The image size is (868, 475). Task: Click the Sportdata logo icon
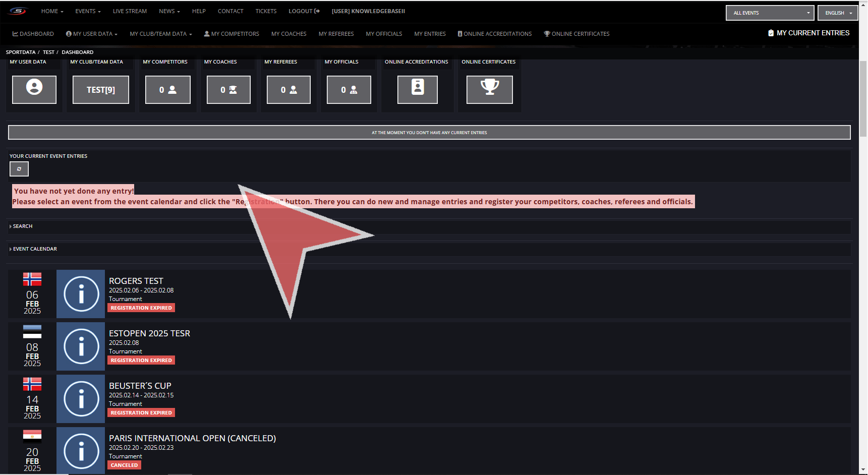coord(18,11)
